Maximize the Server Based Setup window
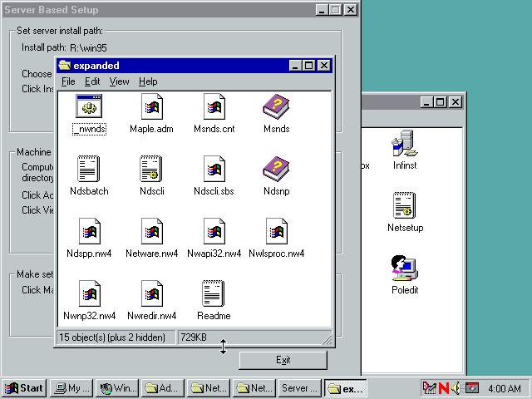This screenshot has width=532, height=399. click(335, 10)
